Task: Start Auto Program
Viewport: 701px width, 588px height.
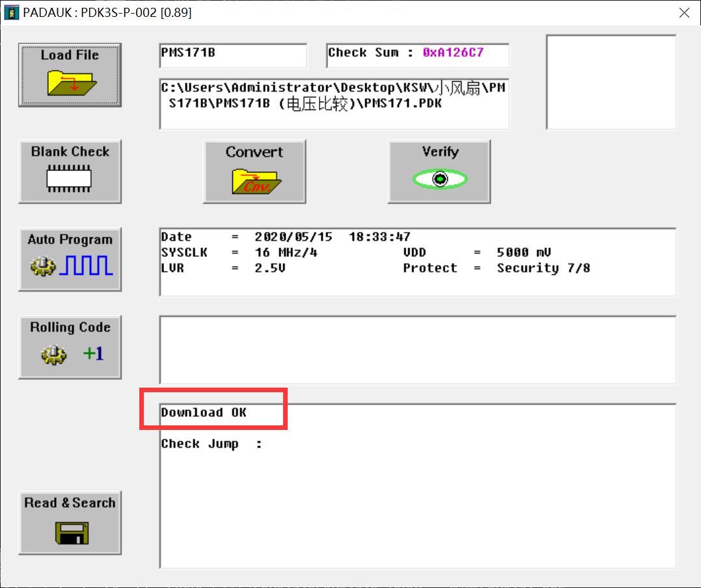Action: click(x=70, y=260)
